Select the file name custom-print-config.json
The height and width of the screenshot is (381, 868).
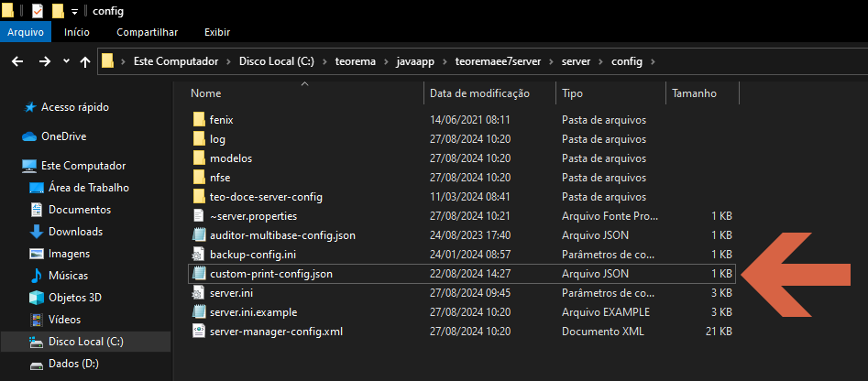tap(271, 273)
